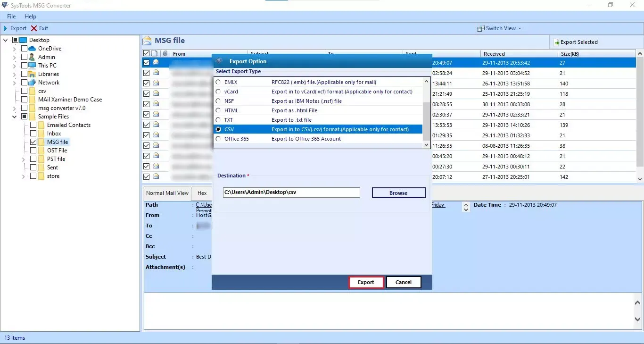Click the store folder in tree
The width and height of the screenshot is (644, 344).
[53, 176]
